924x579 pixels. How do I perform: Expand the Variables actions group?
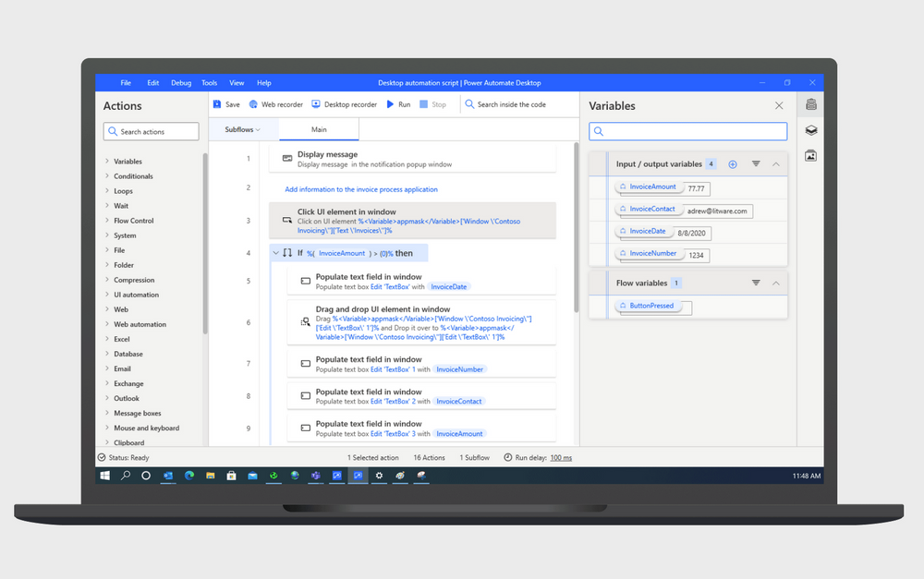pos(107,161)
